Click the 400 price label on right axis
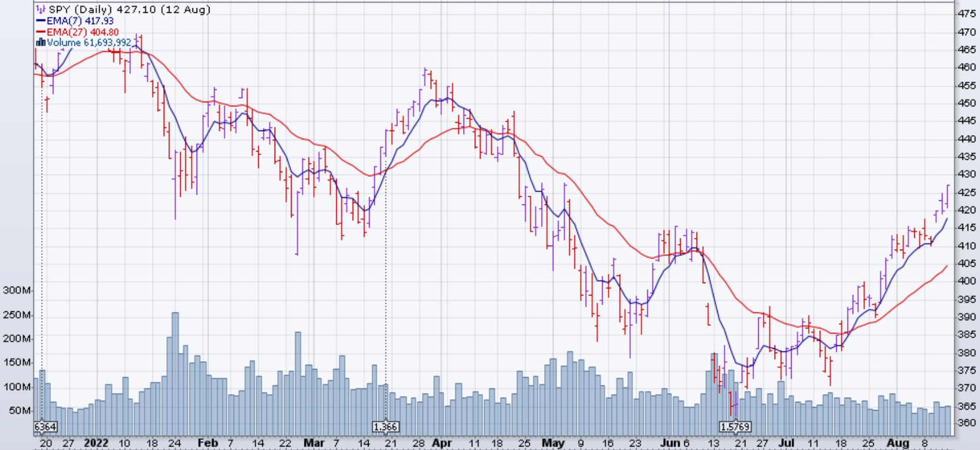Screen dimensions: 980x450 (967, 281)
